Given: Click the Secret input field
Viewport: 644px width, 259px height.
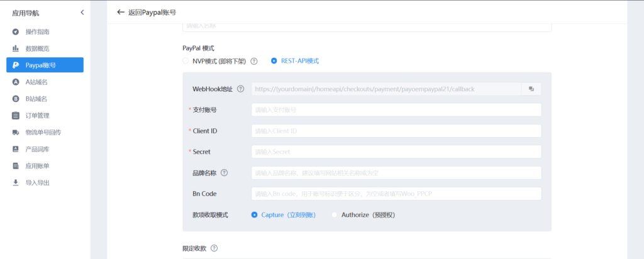Looking at the screenshot, I should [x=396, y=152].
